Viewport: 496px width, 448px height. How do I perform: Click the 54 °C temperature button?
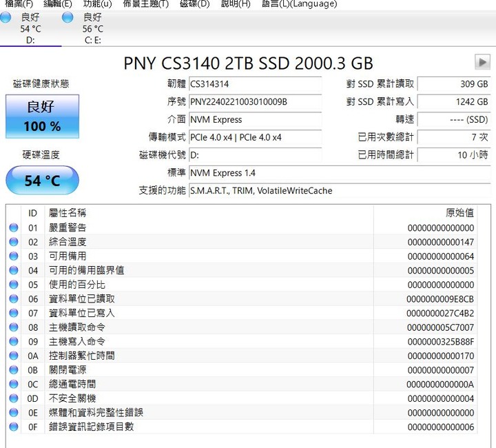pyautogui.click(x=43, y=181)
